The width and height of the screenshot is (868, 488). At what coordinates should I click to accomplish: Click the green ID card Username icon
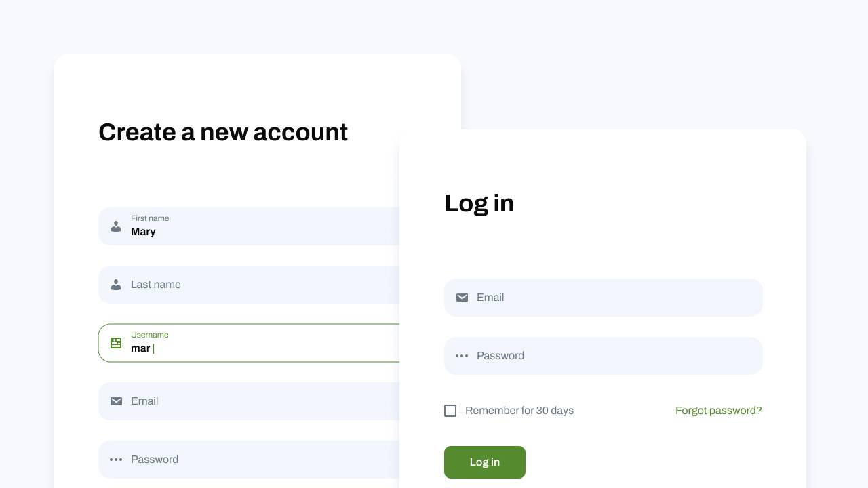pos(116,343)
